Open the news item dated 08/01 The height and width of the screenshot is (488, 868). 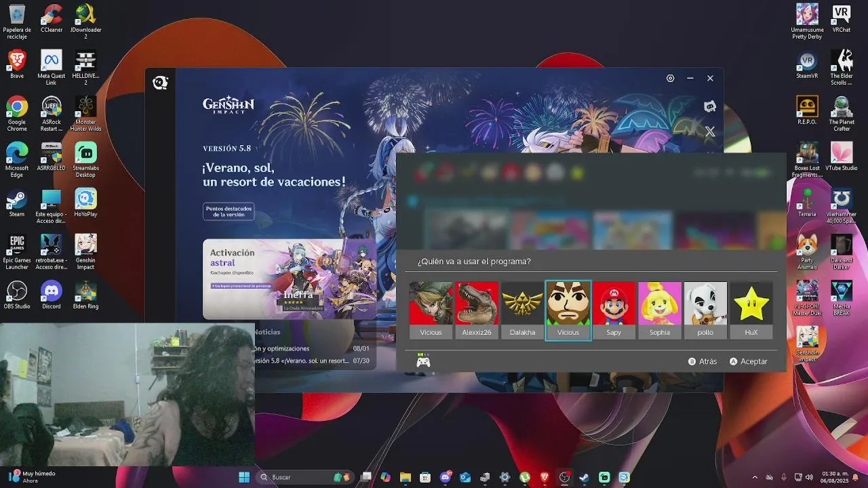pyautogui.click(x=312, y=348)
